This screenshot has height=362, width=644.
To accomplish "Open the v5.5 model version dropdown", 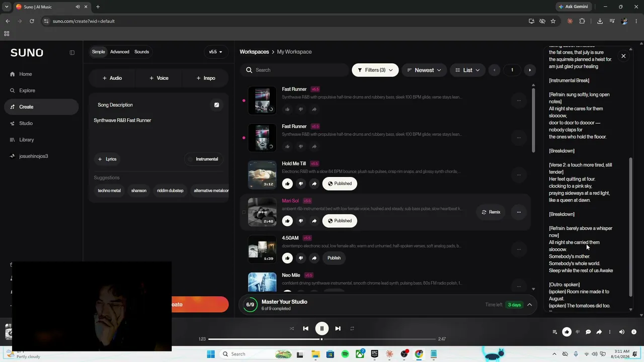I will pos(215,52).
